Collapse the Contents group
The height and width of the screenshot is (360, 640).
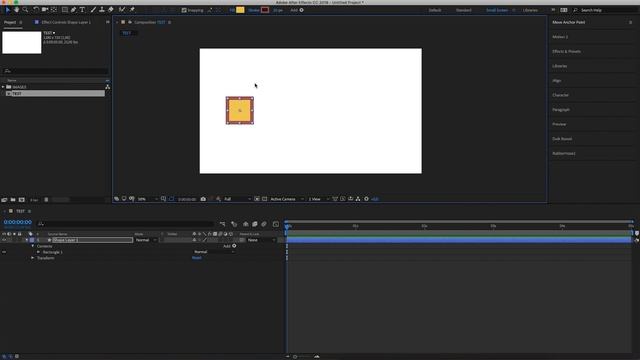pos(33,247)
